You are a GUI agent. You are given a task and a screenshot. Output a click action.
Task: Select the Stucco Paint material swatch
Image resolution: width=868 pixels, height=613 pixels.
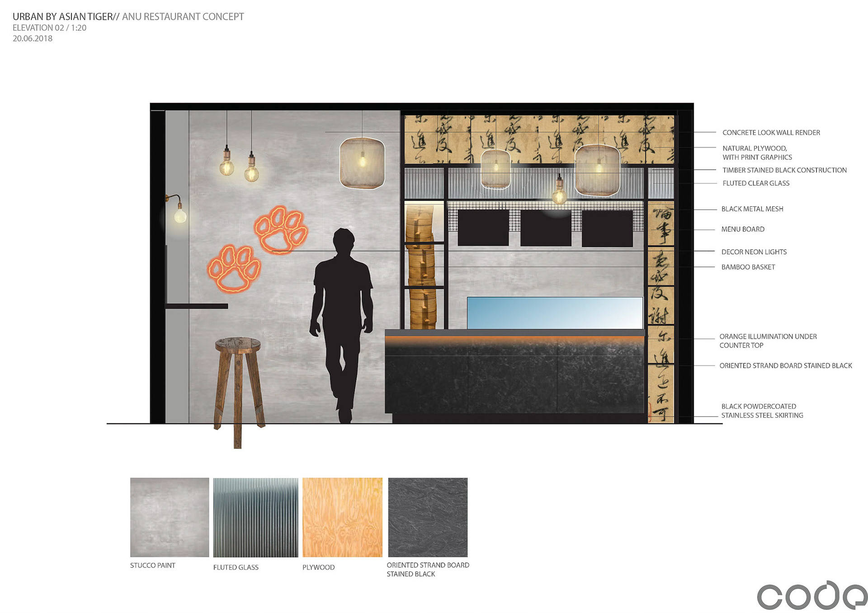click(x=170, y=517)
